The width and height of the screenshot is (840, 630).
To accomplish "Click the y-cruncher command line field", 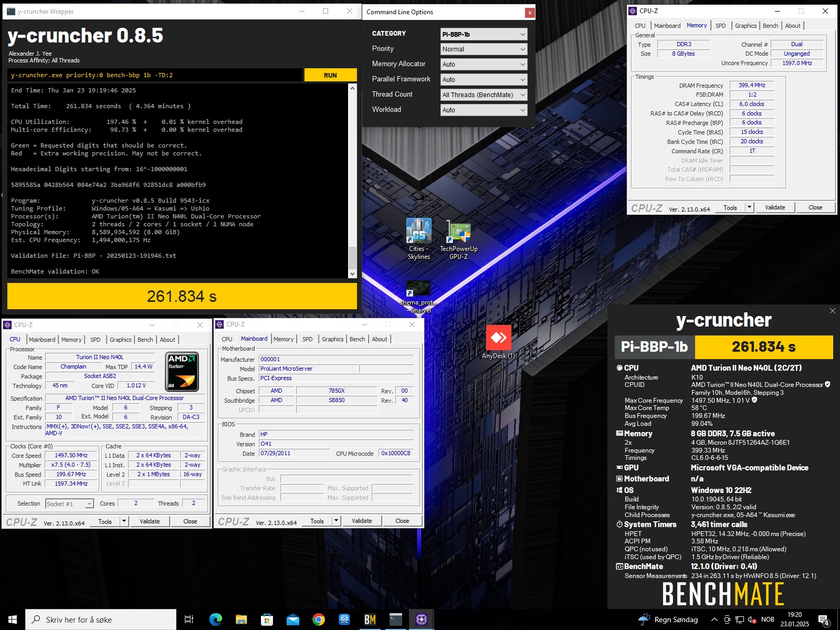I will (x=155, y=75).
